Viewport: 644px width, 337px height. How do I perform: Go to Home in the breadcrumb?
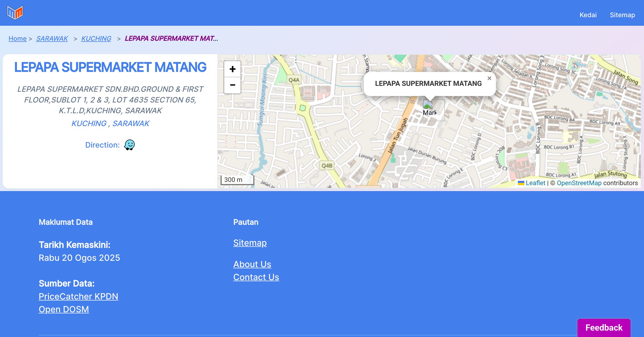point(17,38)
